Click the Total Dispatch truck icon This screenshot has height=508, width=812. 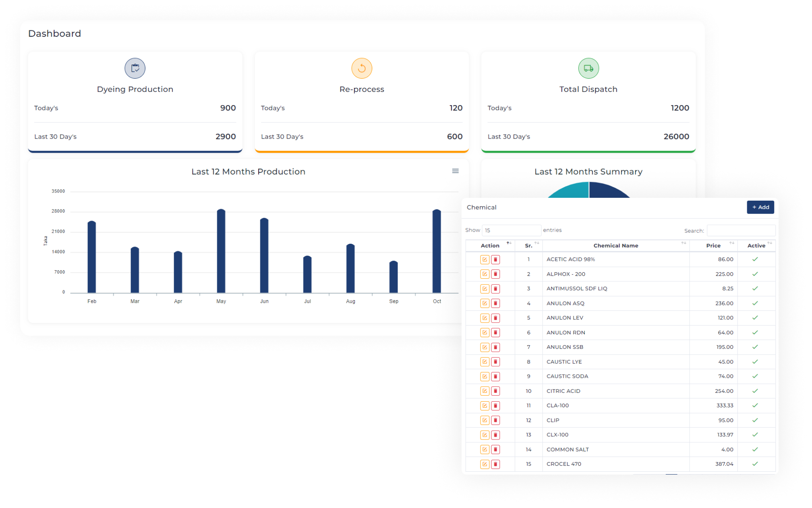[x=588, y=68]
